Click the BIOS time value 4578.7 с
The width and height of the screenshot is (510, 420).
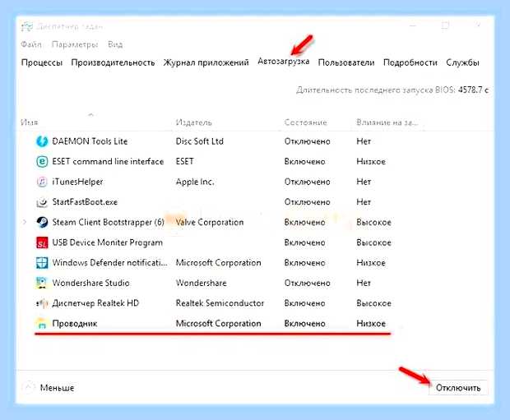click(x=473, y=90)
